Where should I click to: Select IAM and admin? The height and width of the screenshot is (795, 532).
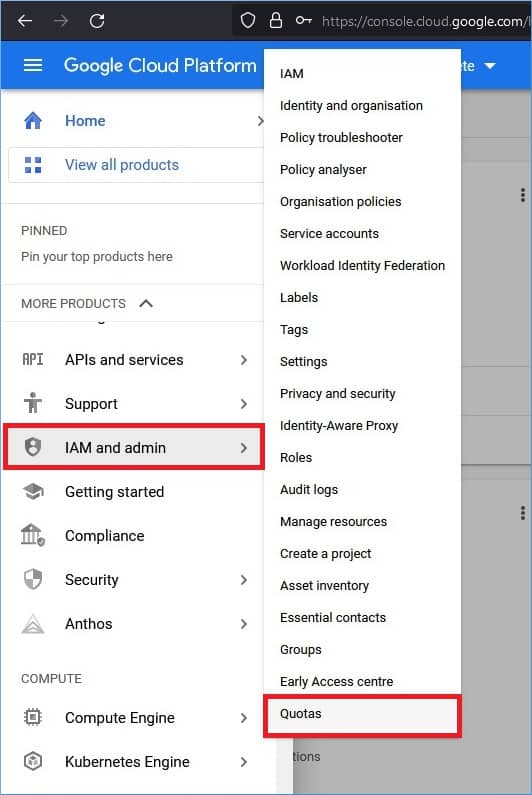(134, 447)
